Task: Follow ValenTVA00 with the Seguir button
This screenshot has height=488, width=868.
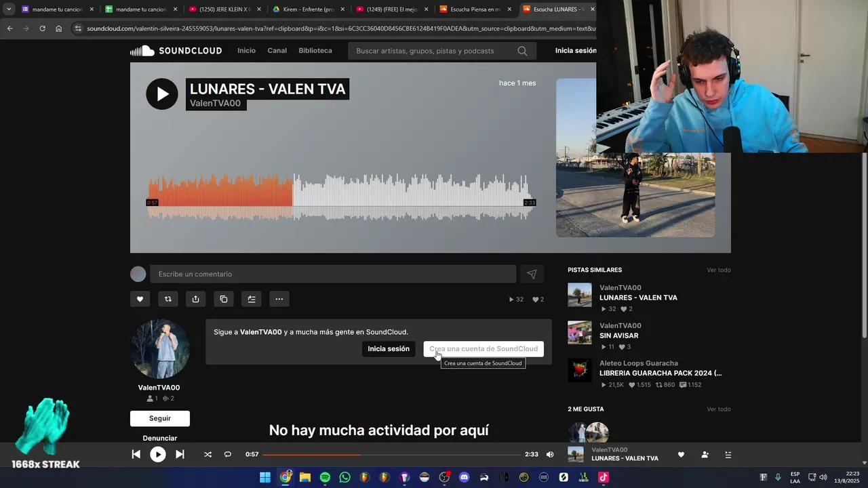Action: click(160, 418)
